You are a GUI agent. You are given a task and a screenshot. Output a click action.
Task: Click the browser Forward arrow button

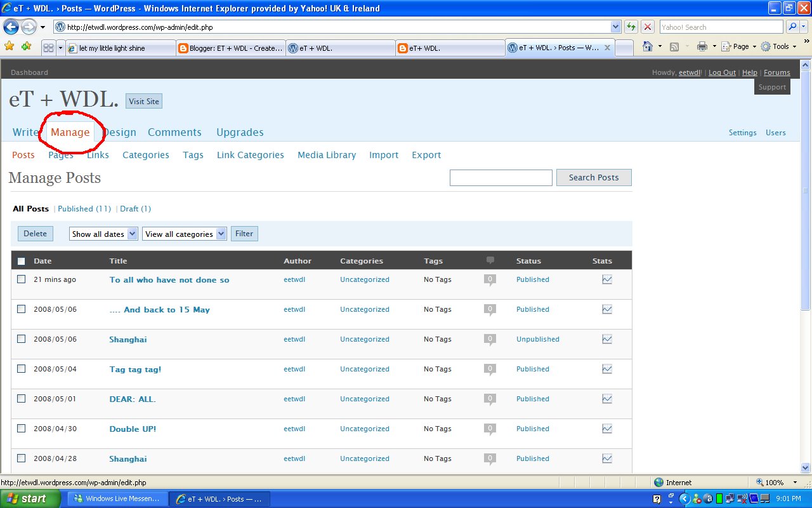tap(29, 27)
